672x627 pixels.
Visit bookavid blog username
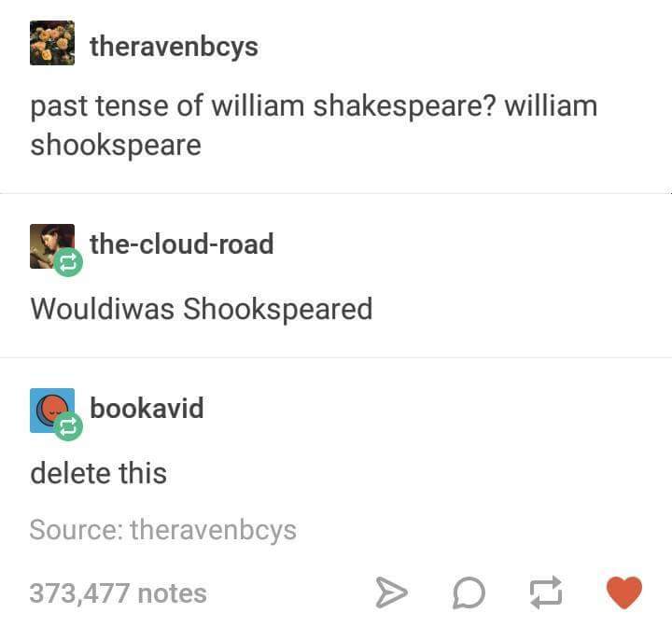pos(147,408)
